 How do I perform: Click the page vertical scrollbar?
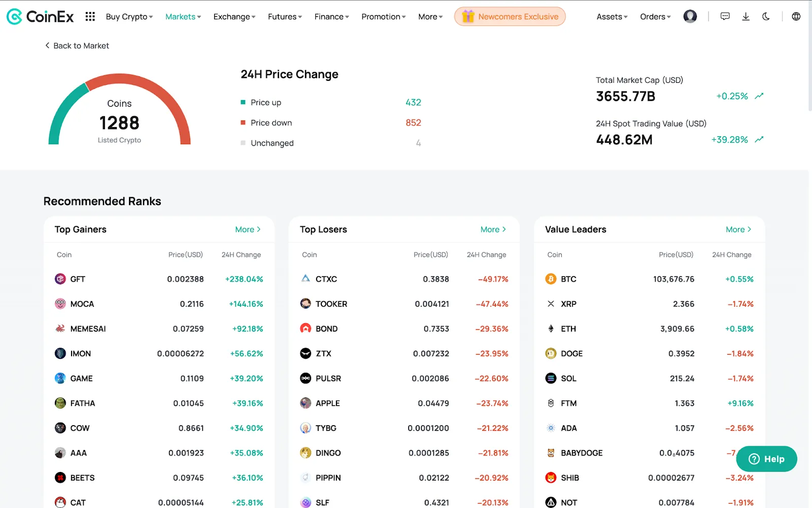pyautogui.click(x=810, y=56)
